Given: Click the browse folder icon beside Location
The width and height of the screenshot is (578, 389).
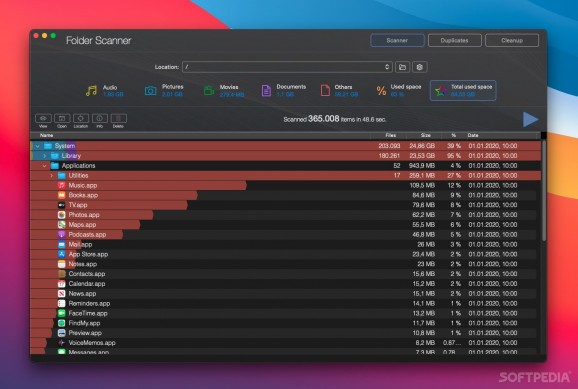Looking at the screenshot, I should coord(403,67).
